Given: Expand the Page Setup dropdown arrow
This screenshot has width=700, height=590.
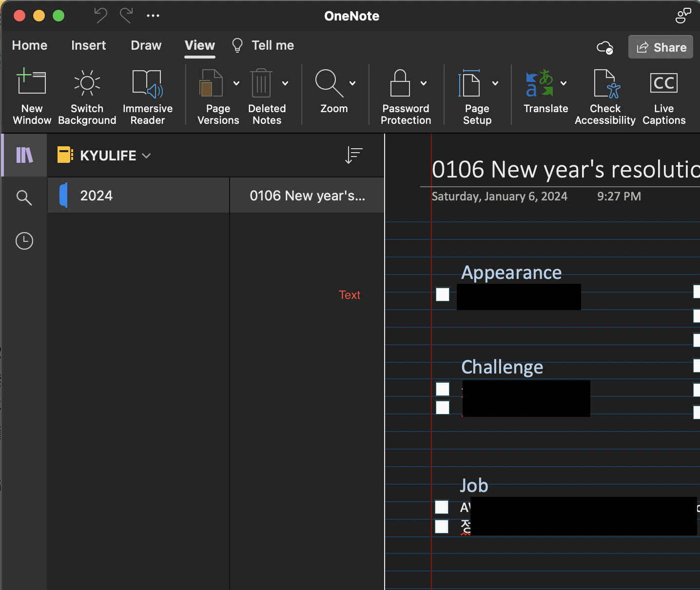Looking at the screenshot, I should coord(495,83).
